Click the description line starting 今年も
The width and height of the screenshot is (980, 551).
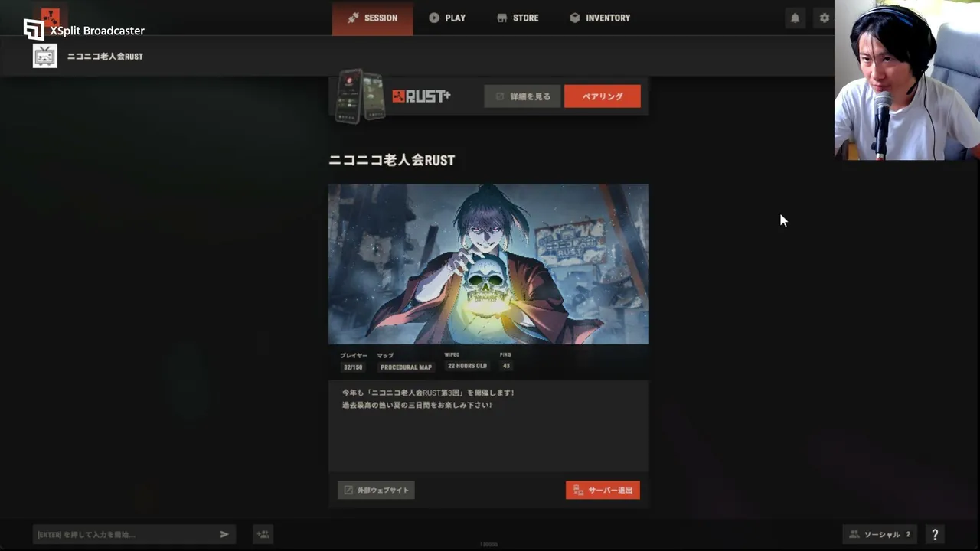pyautogui.click(x=428, y=393)
